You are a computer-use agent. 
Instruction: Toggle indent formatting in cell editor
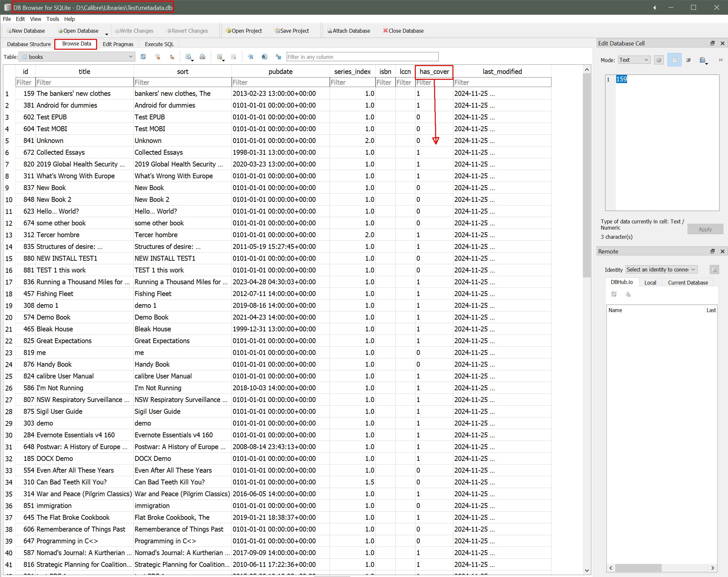click(x=688, y=60)
